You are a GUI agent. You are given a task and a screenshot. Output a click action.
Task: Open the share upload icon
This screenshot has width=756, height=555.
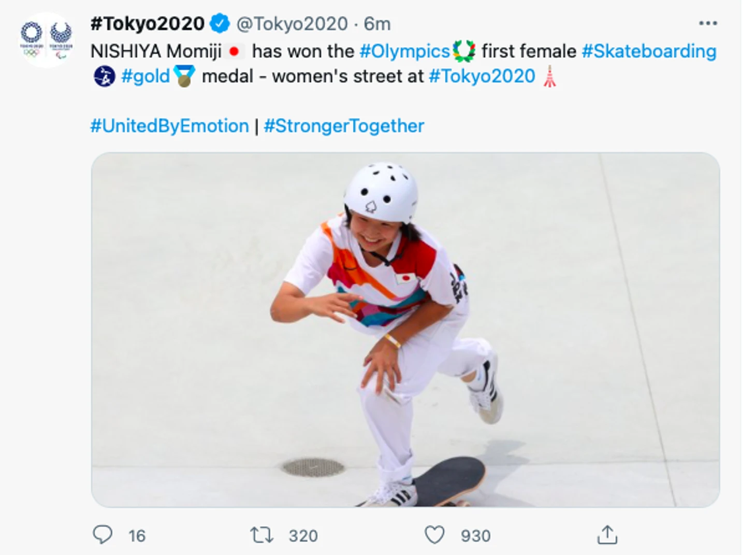click(x=607, y=535)
